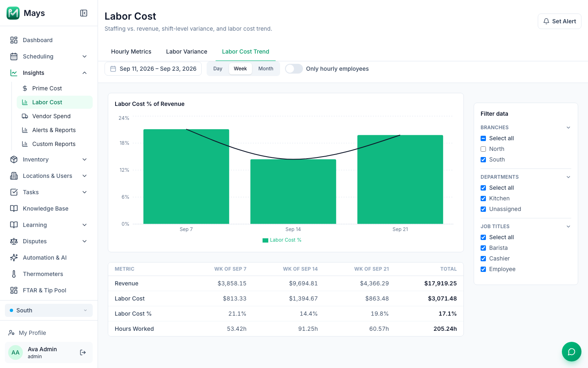This screenshot has height=368, width=588.
Task: Open the South location dropdown
Action: click(x=49, y=310)
